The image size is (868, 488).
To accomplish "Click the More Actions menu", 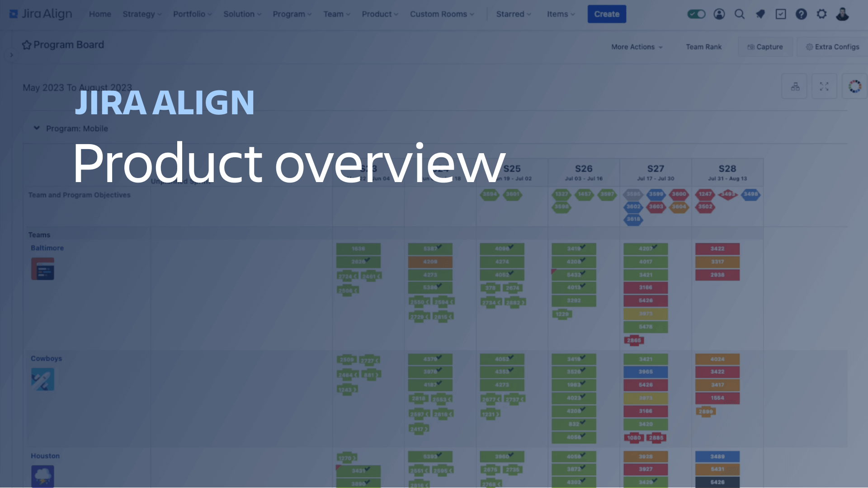I will tap(637, 47).
